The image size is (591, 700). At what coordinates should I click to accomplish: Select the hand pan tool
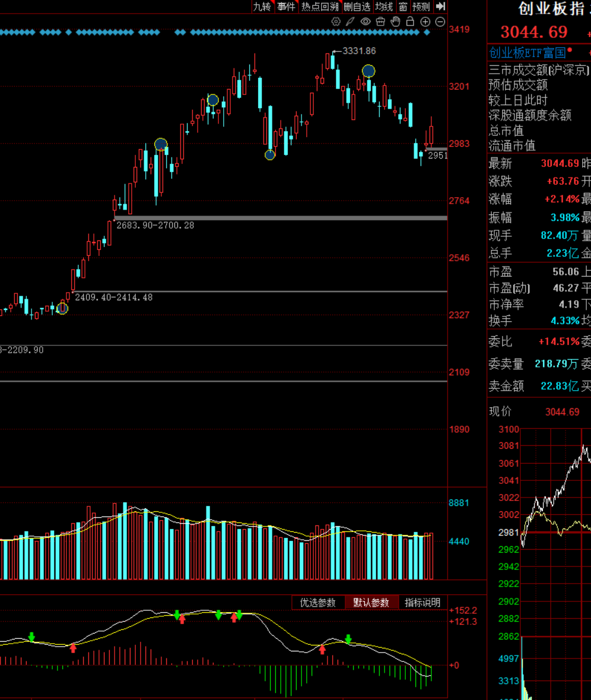(396, 22)
